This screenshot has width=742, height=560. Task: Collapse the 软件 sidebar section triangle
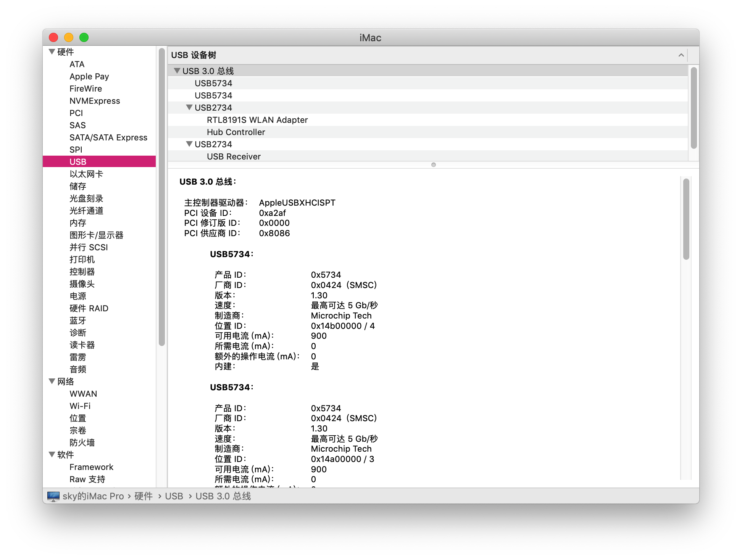click(52, 454)
